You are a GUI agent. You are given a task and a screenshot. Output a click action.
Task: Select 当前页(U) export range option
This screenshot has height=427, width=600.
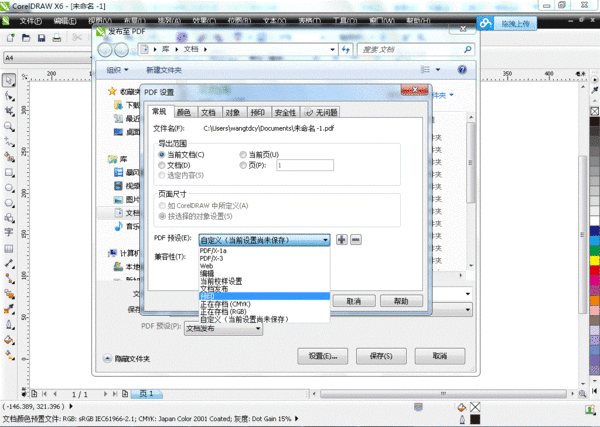point(259,155)
